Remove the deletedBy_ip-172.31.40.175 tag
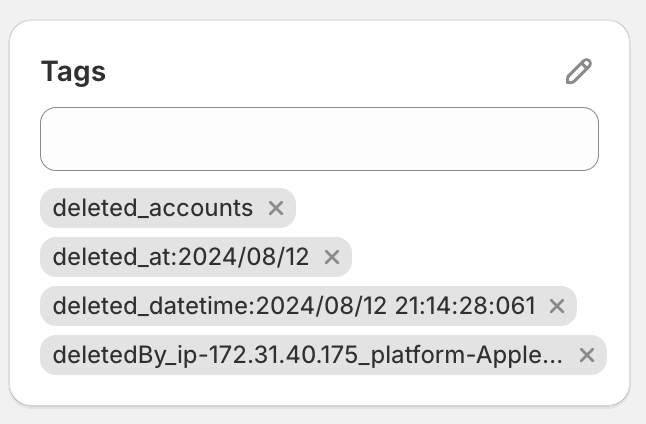 click(587, 355)
